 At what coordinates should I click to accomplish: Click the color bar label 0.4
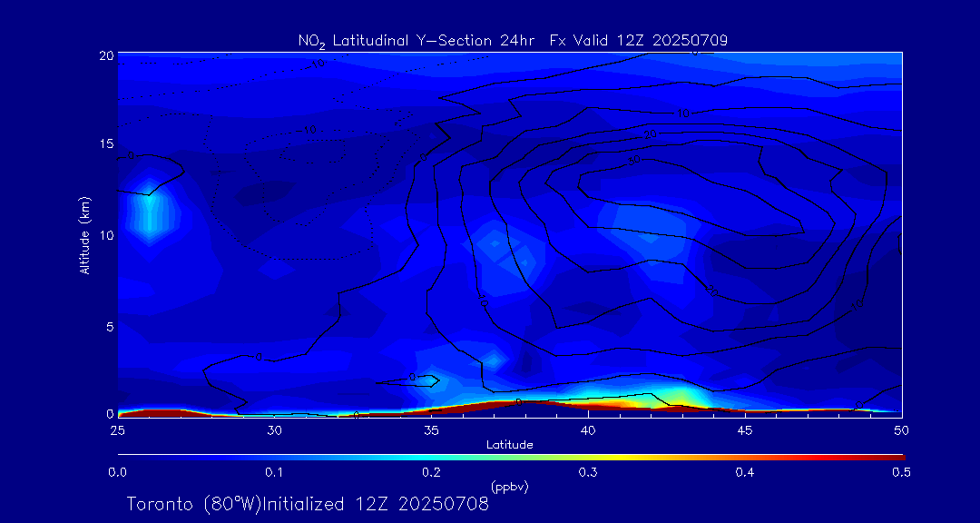[745, 472]
